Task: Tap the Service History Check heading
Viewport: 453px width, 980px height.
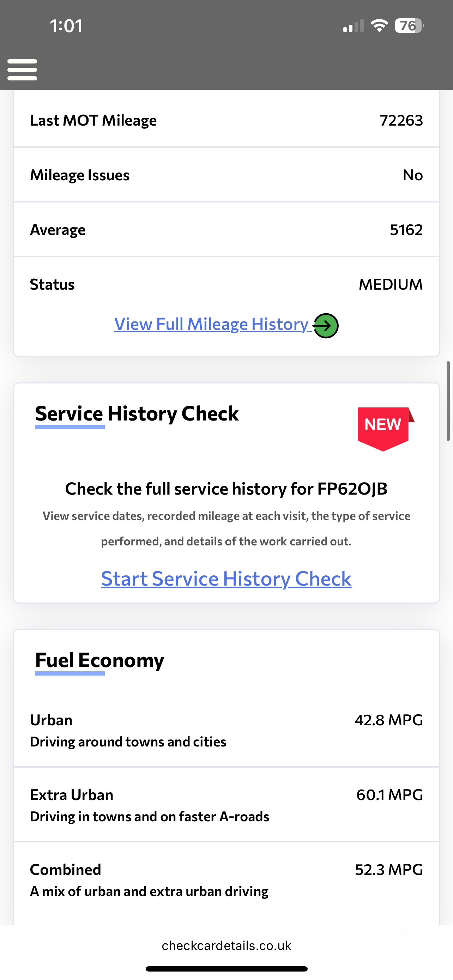Action: (x=137, y=413)
